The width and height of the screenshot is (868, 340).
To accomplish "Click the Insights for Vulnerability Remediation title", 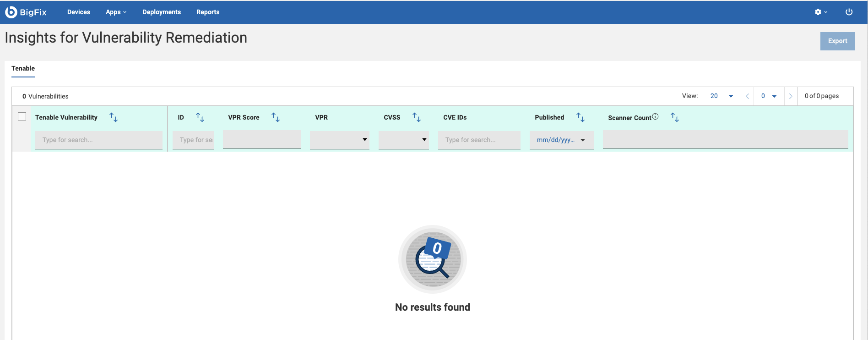I will 126,38.
